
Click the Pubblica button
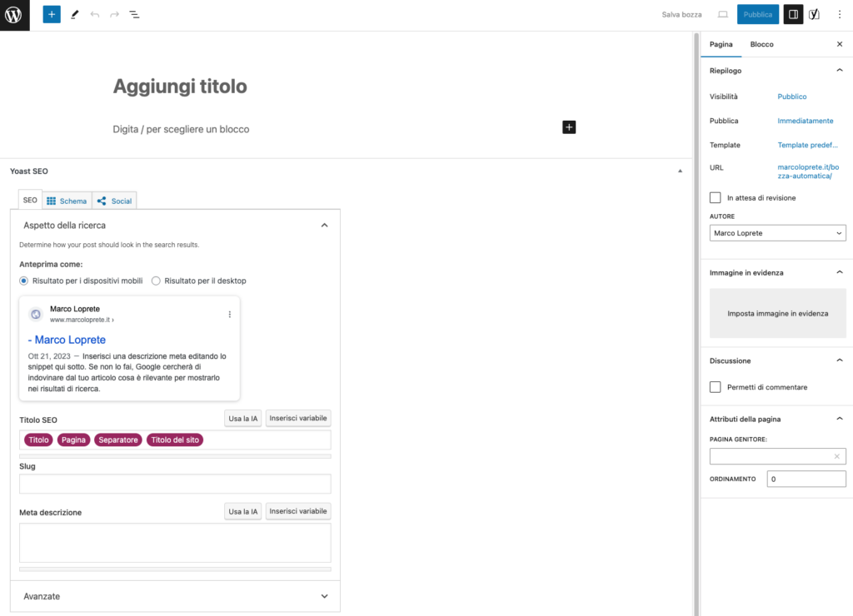point(758,15)
